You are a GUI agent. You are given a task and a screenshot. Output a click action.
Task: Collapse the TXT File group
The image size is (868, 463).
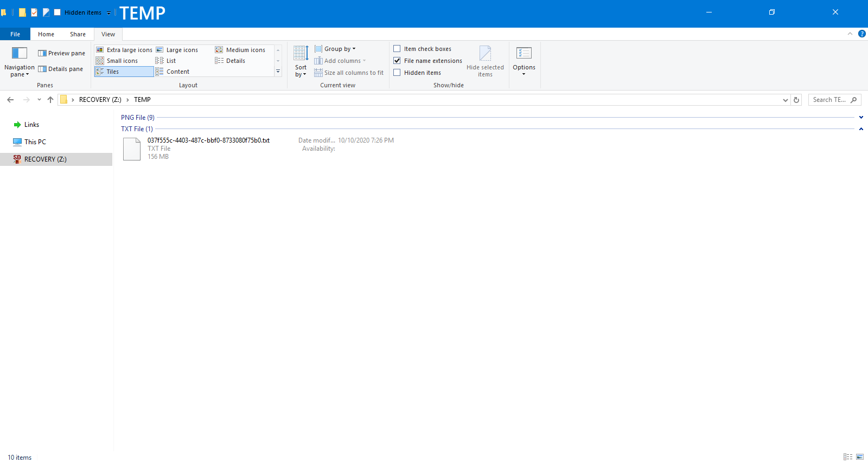[x=861, y=129]
